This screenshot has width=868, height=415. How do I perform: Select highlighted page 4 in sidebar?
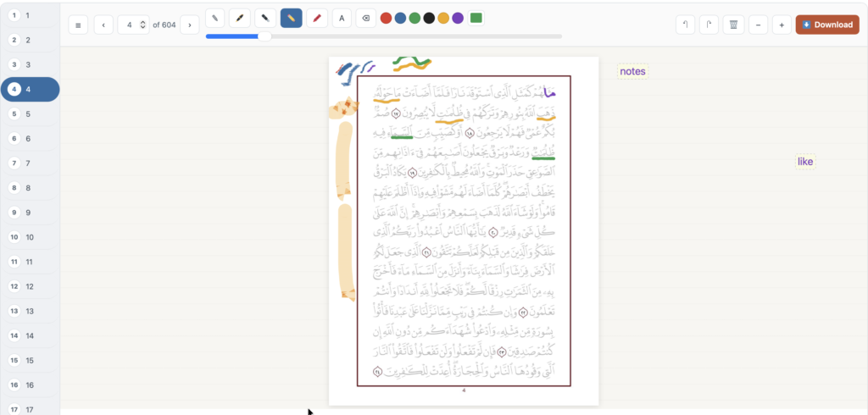click(30, 89)
